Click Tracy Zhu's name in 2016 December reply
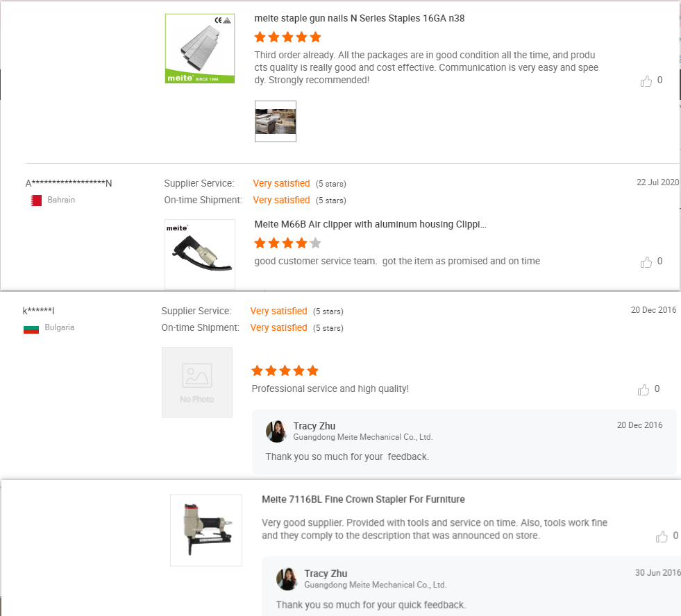This screenshot has height=616, width=681. [314, 426]
